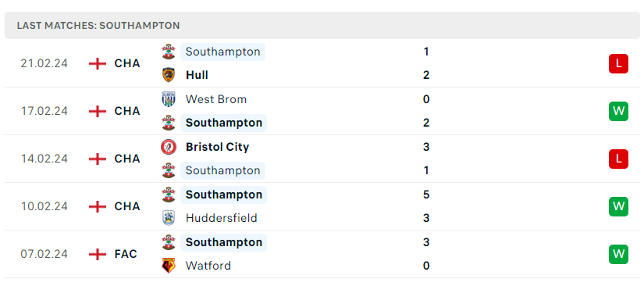Click Southampton crest in the Hull match

coord(169,52)
